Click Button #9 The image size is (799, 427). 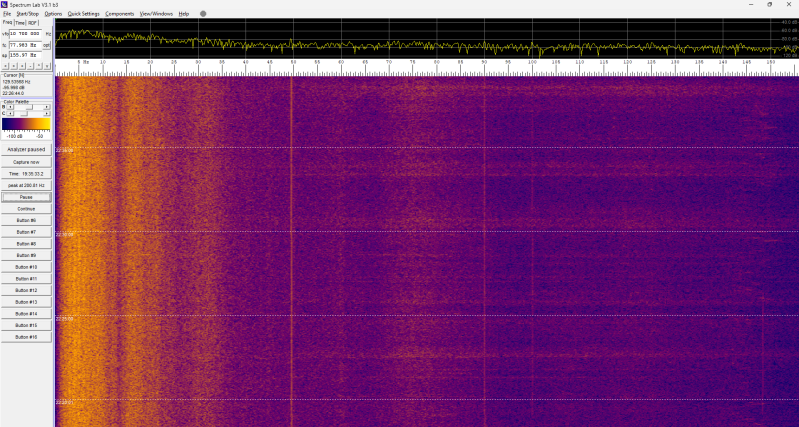26,255
